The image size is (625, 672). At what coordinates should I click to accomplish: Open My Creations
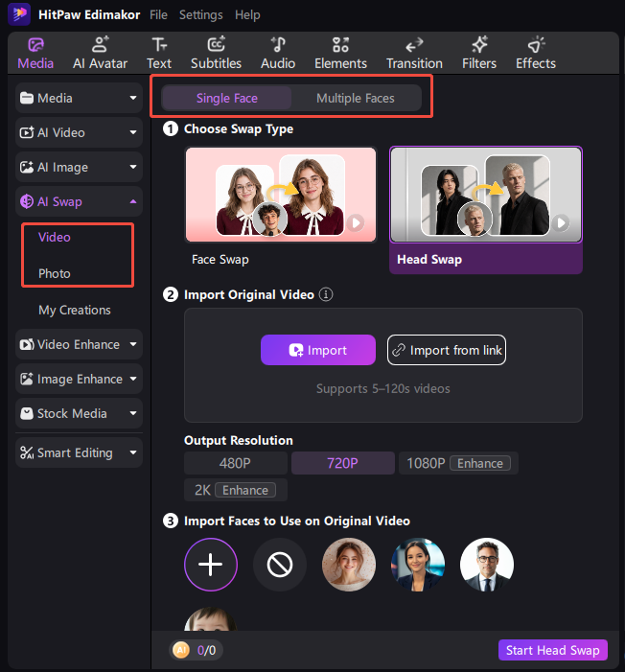75,310
